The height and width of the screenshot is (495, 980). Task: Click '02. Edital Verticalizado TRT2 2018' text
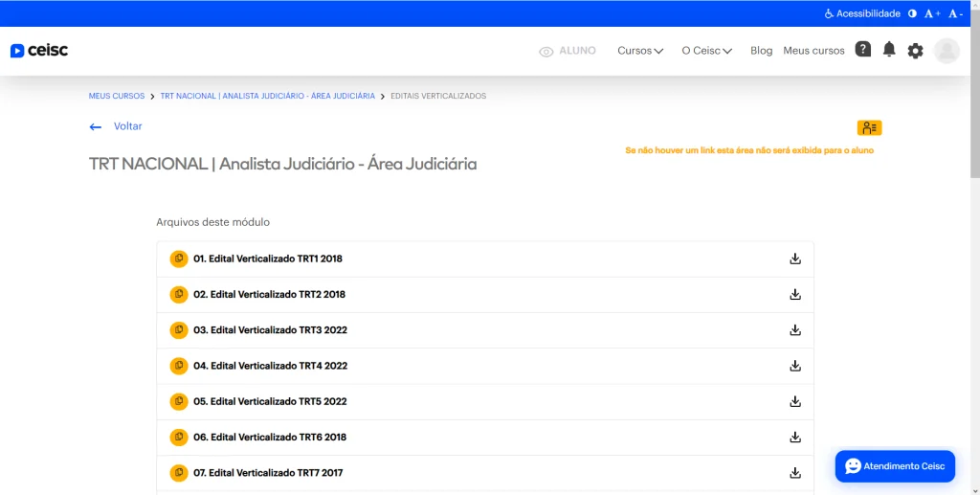[269, 294]
